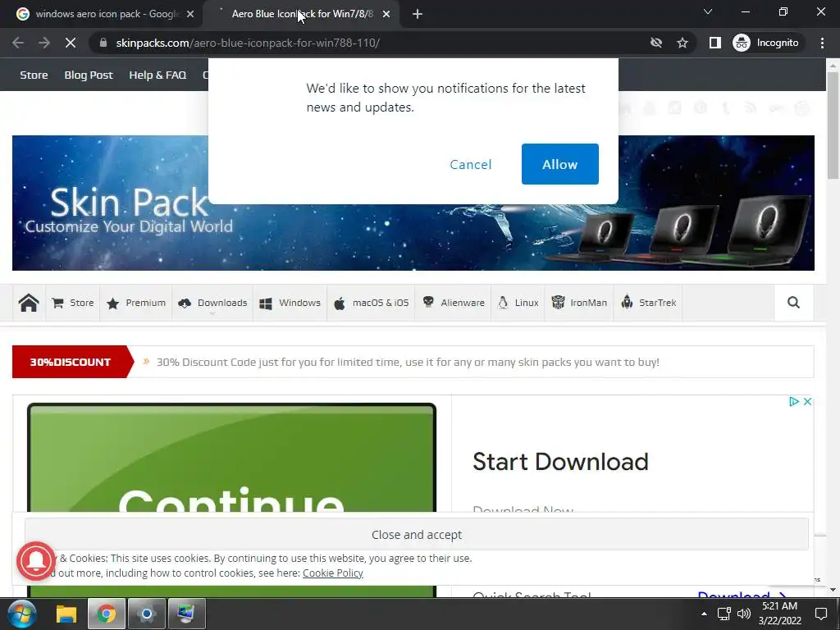The image size is (840, 630).
Task: Close the ad with X icon
Action: 807,401
